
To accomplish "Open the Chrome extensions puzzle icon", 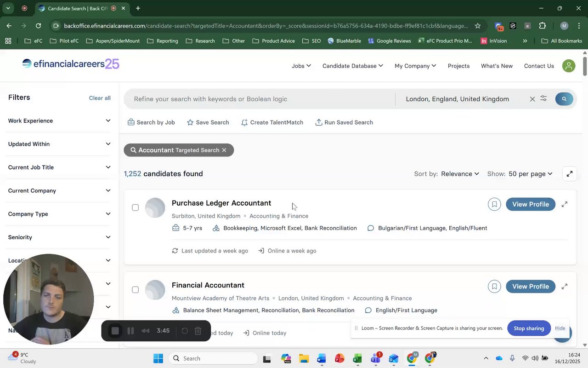I will (543, 26).
